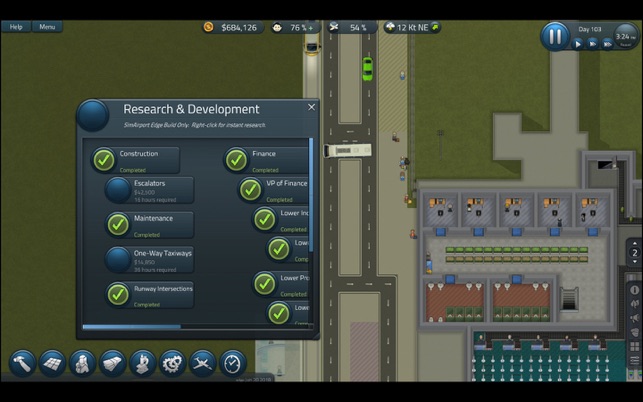The image size is (643, 402).
Task: Close the Research & Development window
Action: (312, 107)
